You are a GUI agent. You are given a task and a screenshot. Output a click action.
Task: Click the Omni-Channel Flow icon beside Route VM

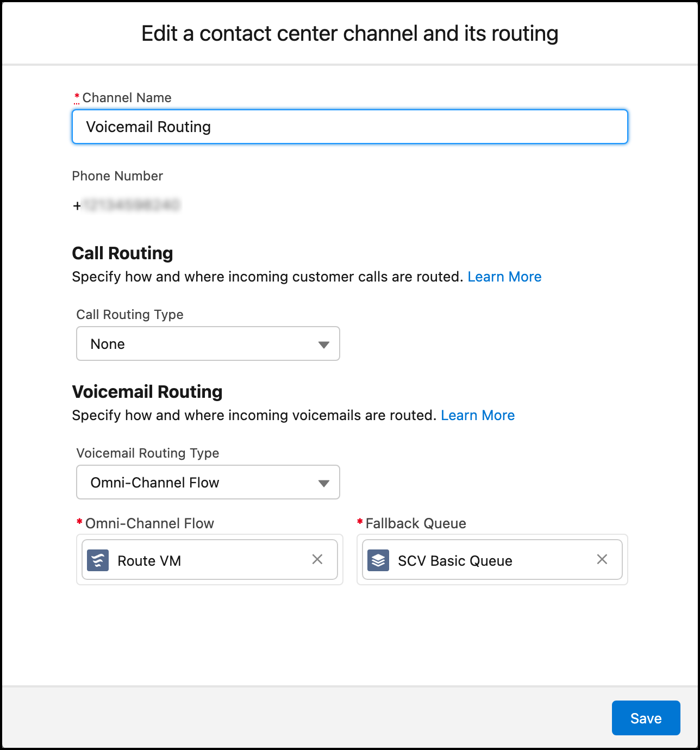coord(98,560)
